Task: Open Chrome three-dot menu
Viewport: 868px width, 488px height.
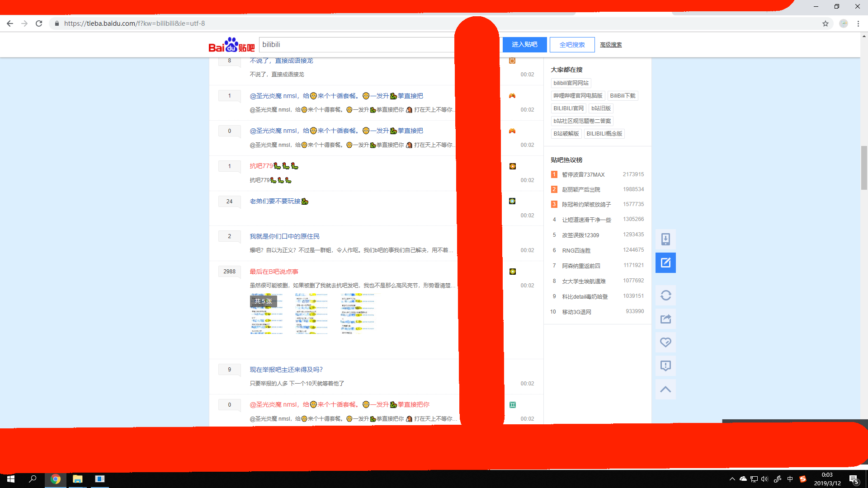Action: click(x=858, y=23)
